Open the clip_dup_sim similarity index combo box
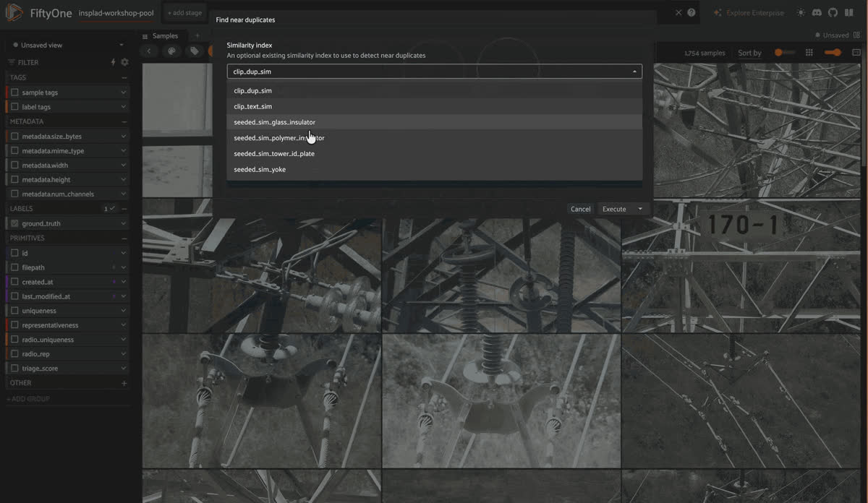The height and width of the screenshot is (503, 868). [x=434, y=72]
